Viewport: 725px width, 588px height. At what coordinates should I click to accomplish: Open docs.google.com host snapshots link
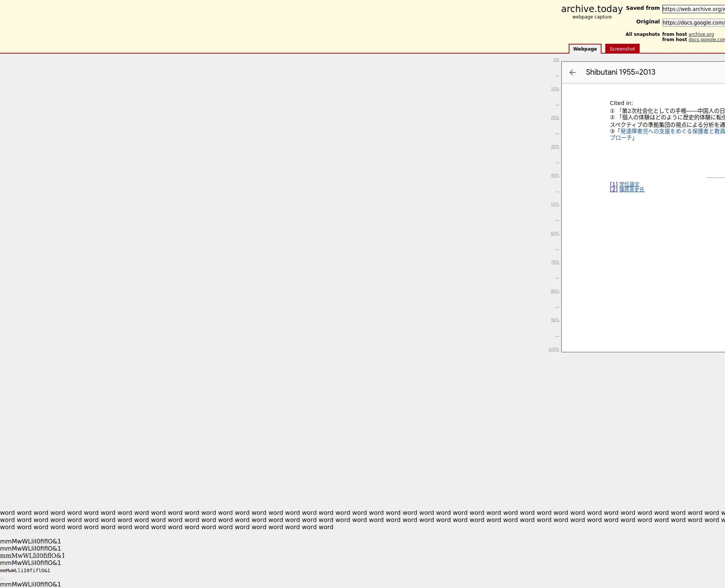tap(706, 40)
